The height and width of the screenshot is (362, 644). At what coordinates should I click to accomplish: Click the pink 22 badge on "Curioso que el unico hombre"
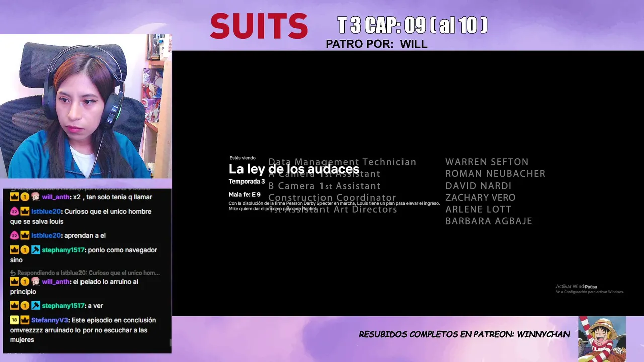coord(14,211)
